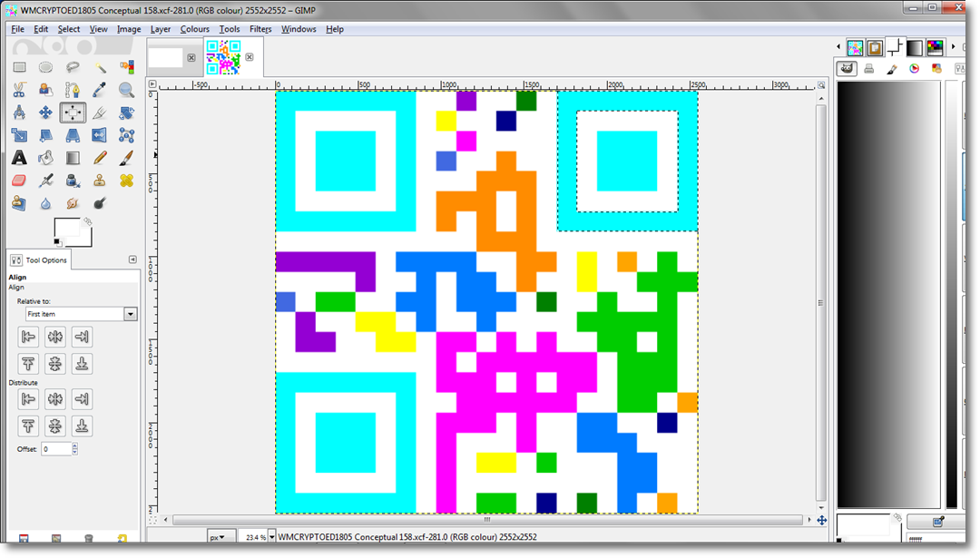The height and width of the screenshot is (558, 980).
Task: Activate the Cage Transform tool
Action: coord(126,135)
